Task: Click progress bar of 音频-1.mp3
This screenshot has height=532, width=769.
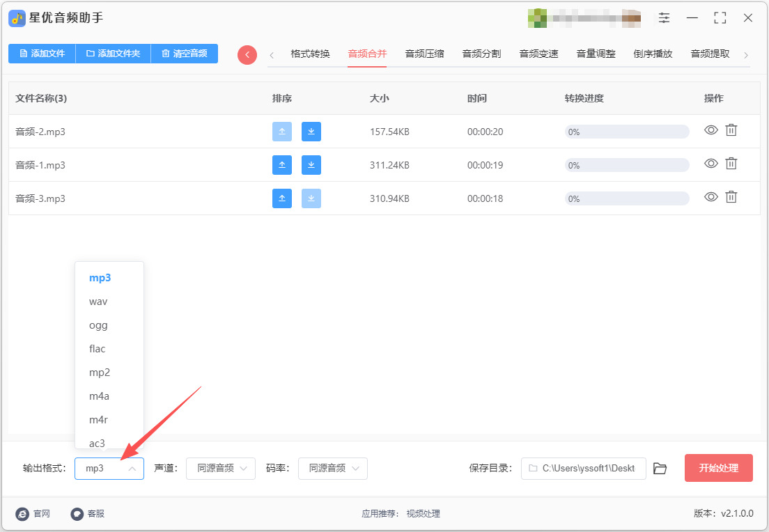Action: click(x=627, y=165)
